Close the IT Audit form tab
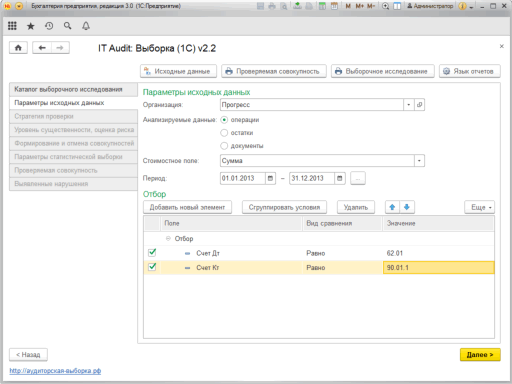Image resolution: width=512 pixels, height=384 pixels. pyautogui.click(x=502, y=46)
